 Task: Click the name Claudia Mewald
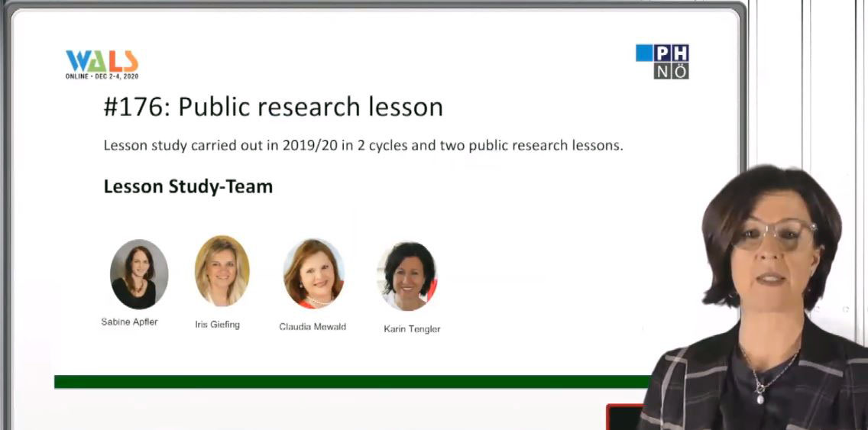point(313,327)
